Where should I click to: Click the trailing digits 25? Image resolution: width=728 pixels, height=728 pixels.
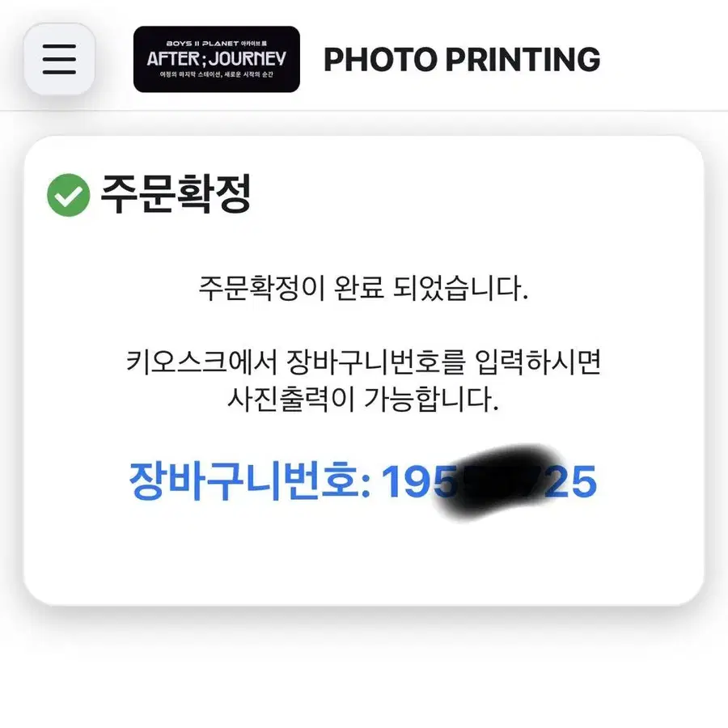point(572,482)
